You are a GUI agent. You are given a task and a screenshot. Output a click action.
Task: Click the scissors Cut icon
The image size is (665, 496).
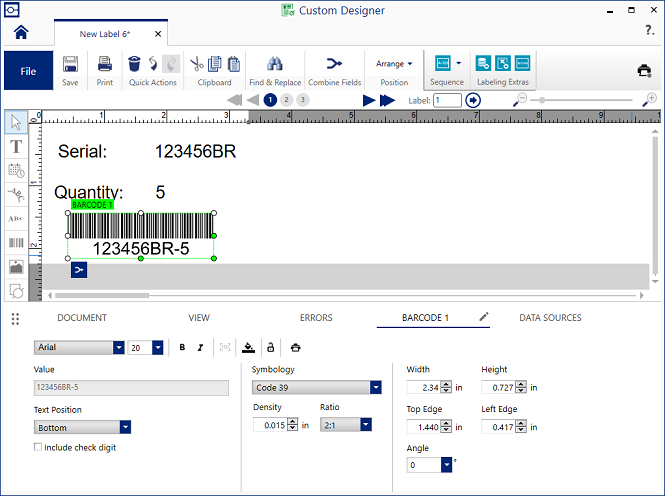[x=197, y=64]
